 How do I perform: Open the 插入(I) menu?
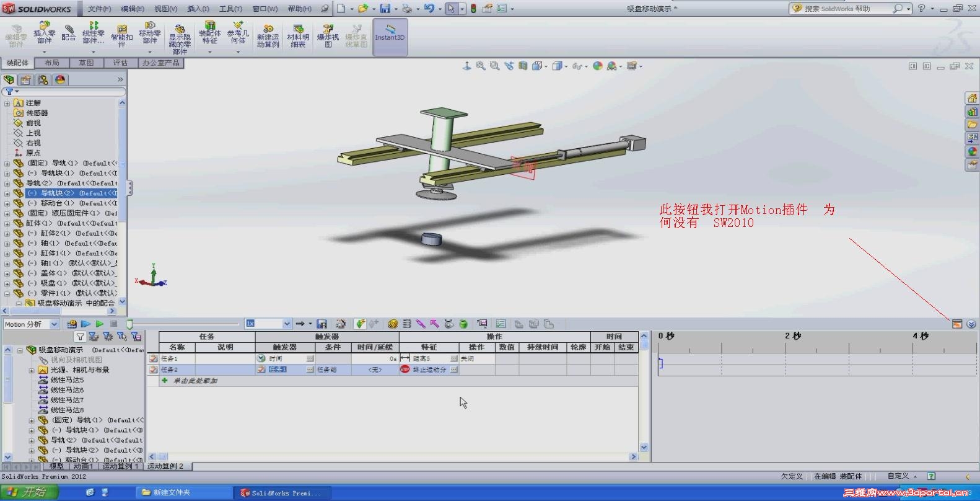point(198,9)
